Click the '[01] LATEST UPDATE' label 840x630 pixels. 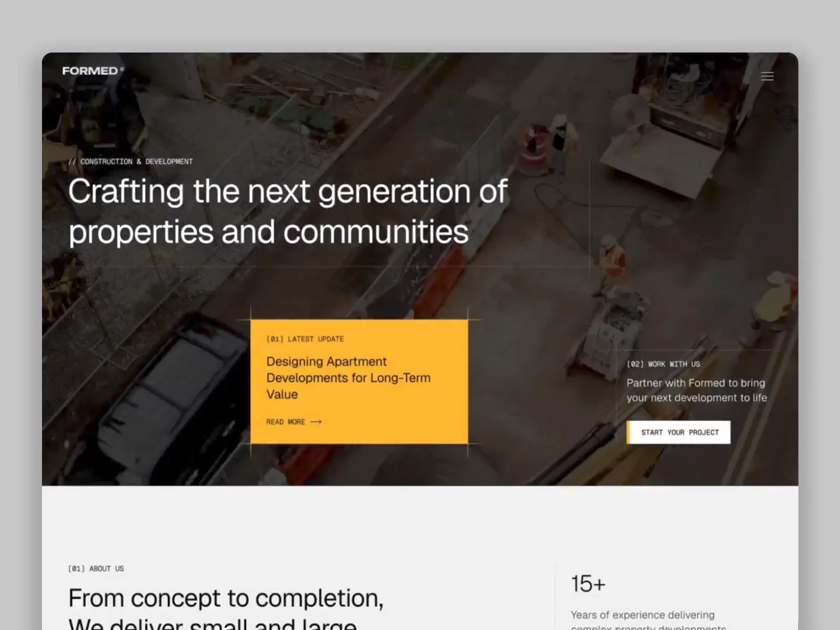pyautogui.click(x=305, y=339)
